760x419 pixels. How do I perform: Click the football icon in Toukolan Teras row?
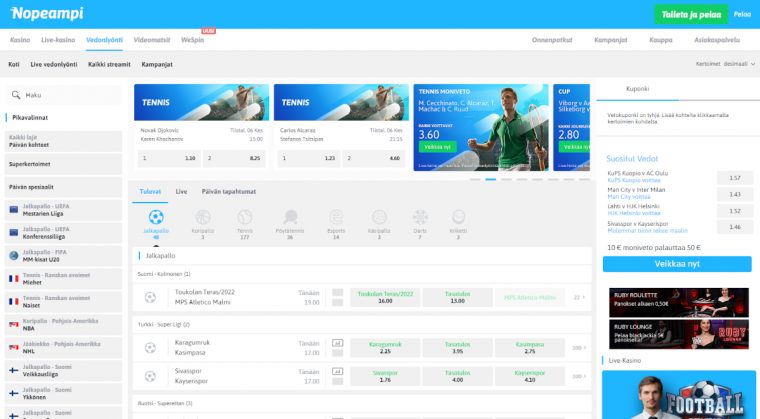pyautogui.click(x=150, y=297)
